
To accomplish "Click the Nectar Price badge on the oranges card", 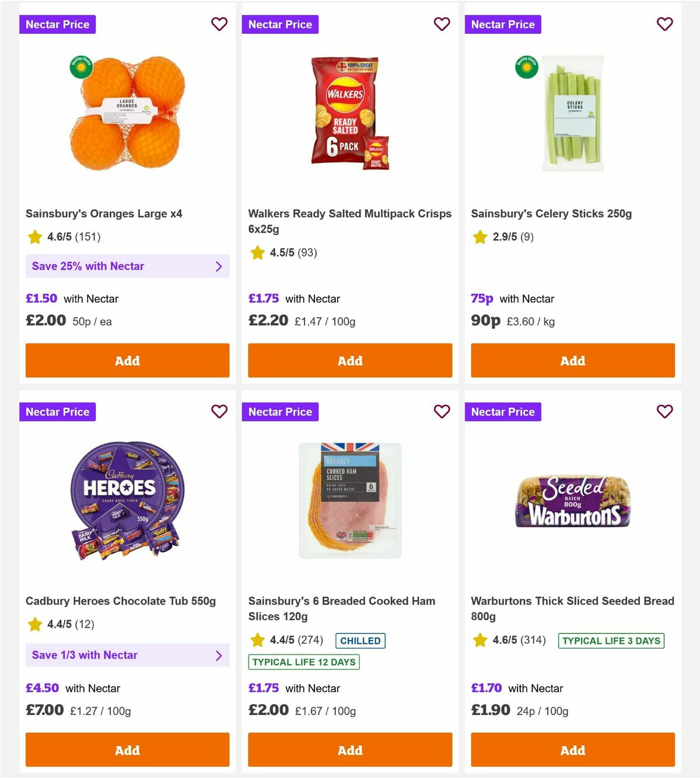I will 57,24.
